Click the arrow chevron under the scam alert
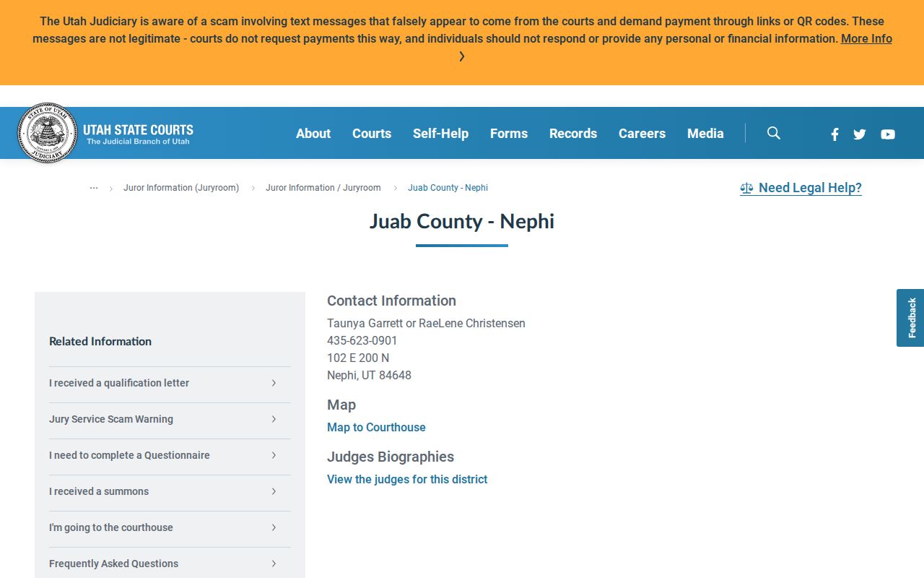The height and width of the screenshot is (578, 924). pos(462,56)
